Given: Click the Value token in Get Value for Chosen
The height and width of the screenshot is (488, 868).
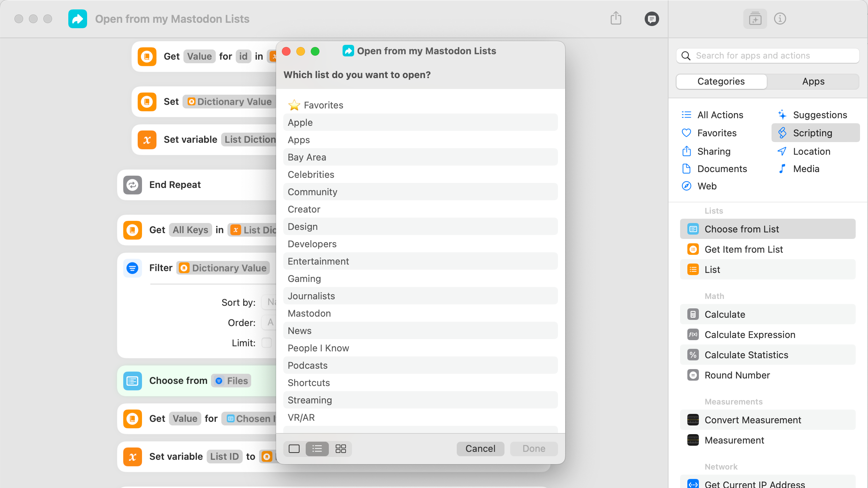Looking at the screenshot, I should coord(185,419).
